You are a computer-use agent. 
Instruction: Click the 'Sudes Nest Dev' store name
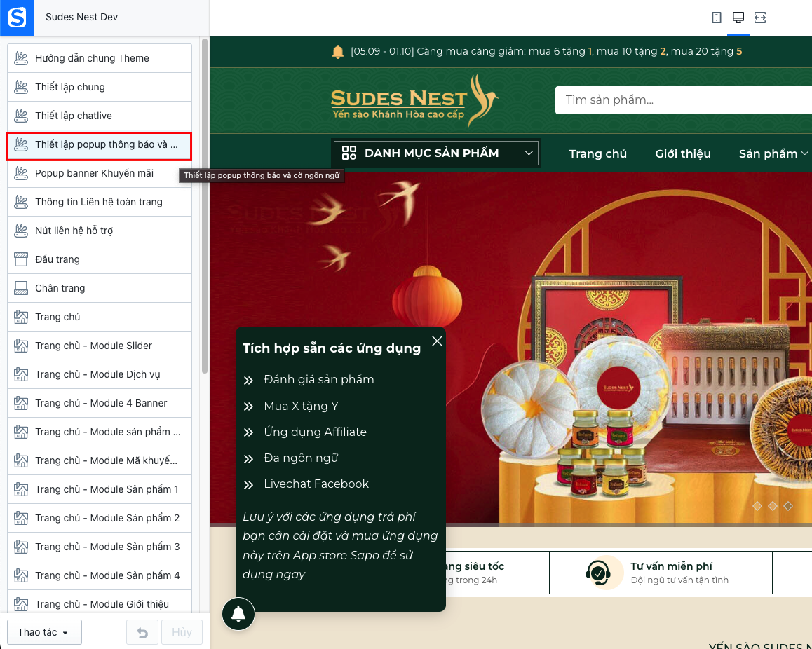coord(82,17)
